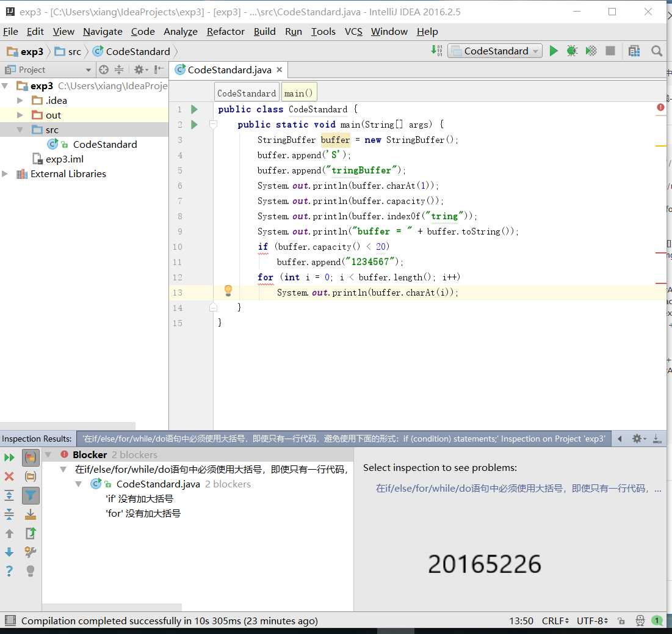Open Project Structure icon in toolbar
The width and height of the screenshot is (672, 634).
pos(634,51)
